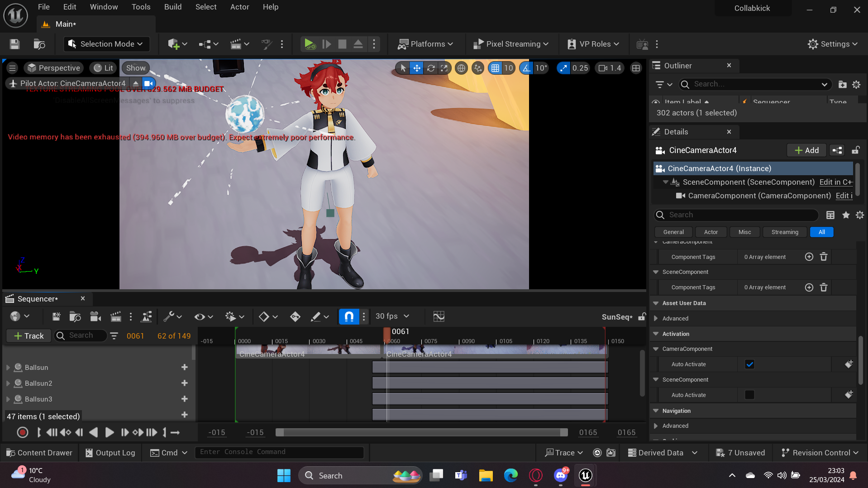Image resolution: width=868 pixels, height=488 pixels.
Task: Open the Sequencer curve editor icon
Action: pos(439,316)
